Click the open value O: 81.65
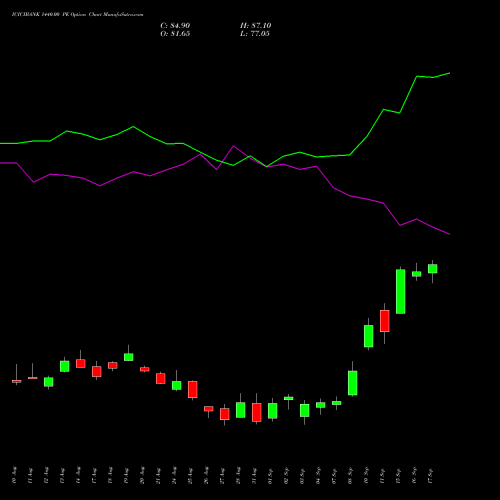 pos(175,34)
